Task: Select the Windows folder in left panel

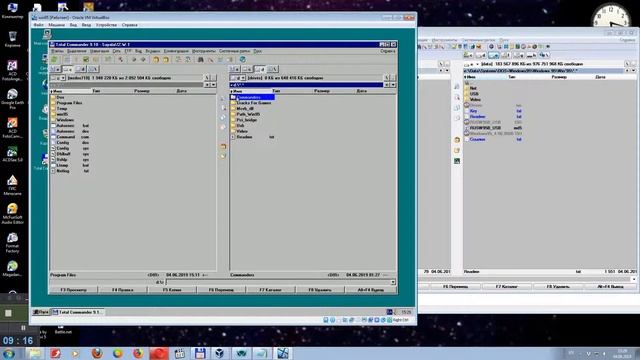Action: click(x=62, y=120)
